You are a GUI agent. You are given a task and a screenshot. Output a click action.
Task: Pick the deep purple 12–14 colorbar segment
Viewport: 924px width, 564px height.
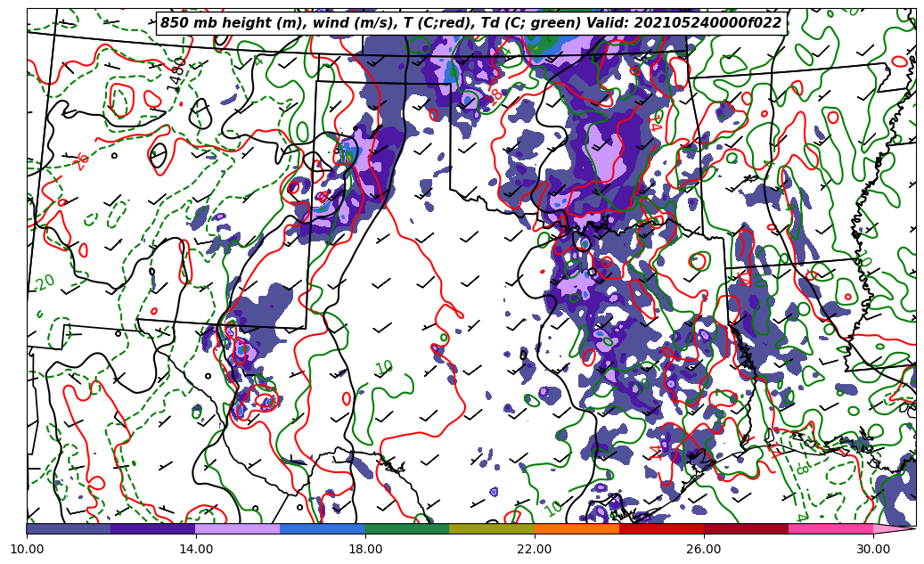click(x=153, y=528)
